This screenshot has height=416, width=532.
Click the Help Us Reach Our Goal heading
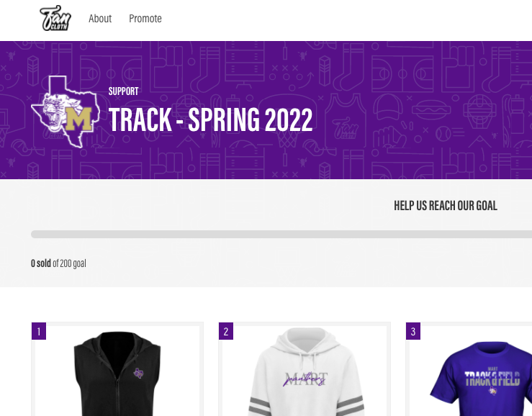click(x=446, y=206)
